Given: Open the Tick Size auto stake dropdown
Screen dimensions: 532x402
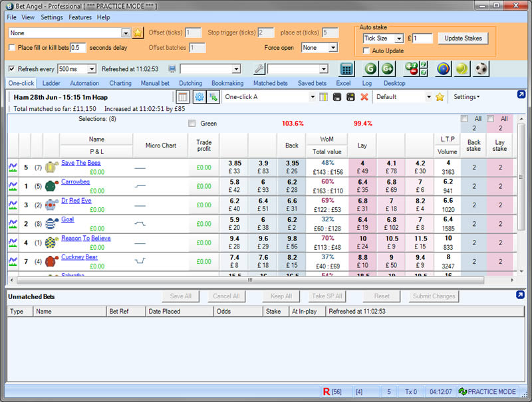Looking at the screenshot, I should [x=399, y=39].
